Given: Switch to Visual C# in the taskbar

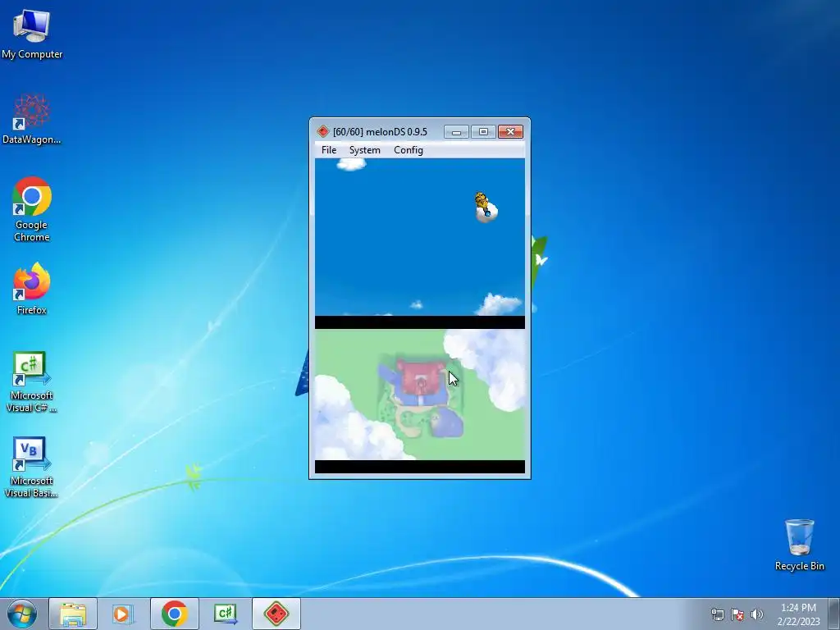Looking at the screenshot, I should (x=225, y=614).
